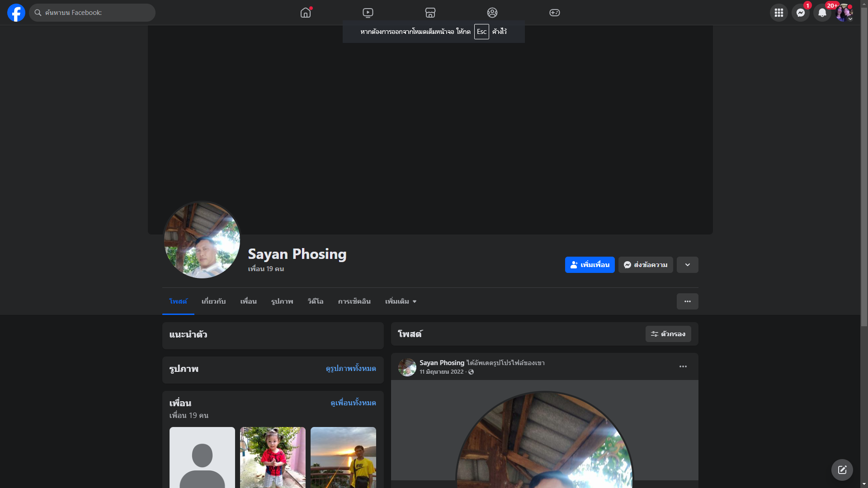Open the Gaming icon
The width and height of the screenshot is (868, 488).
555,13
